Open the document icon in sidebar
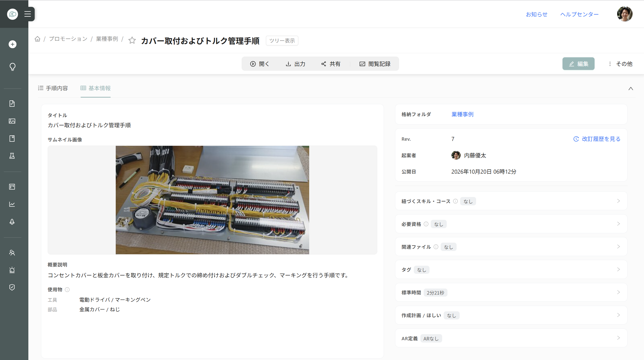The height and width of the screenshot is (360, 644). (x=12, y=103)
